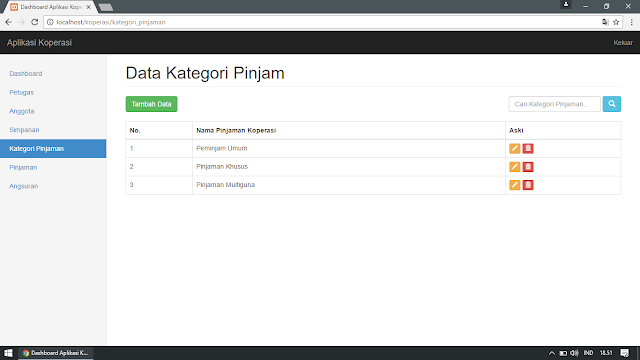The width and height of the screenshot is (640, 360).
Task: Edit the Pinjaman Khusus row
Action: tap(514, 167)
